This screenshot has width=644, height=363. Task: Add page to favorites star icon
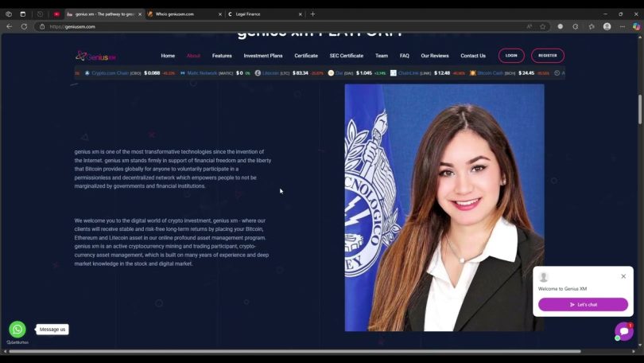tap(542, 26)
